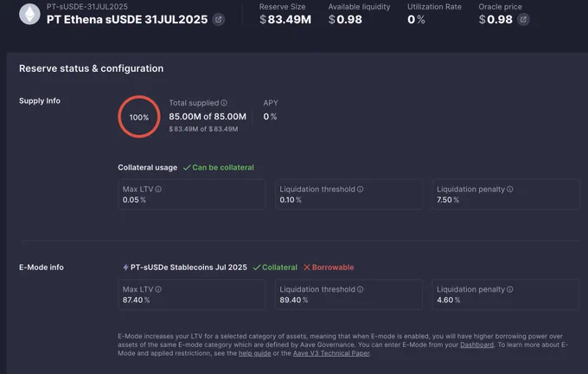Click the $83.49M of $83.49M sub-value

[x=203, y=129]
